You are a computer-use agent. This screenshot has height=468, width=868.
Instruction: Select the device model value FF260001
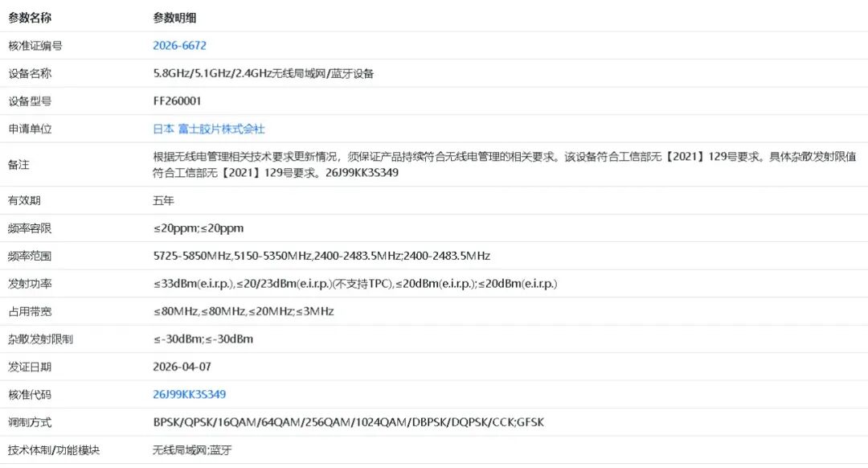pyautogui.click(x=177, y=101)
